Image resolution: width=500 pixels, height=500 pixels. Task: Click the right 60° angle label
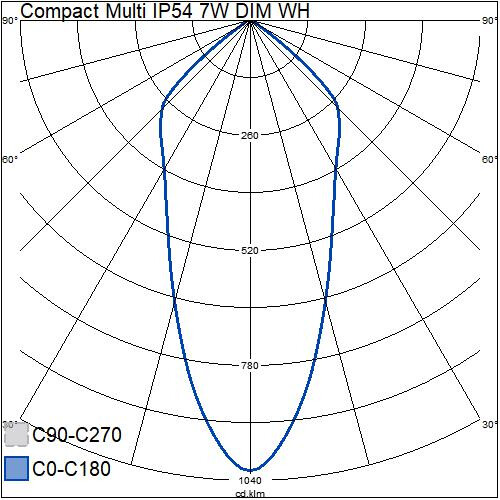[x=490, y=159]
